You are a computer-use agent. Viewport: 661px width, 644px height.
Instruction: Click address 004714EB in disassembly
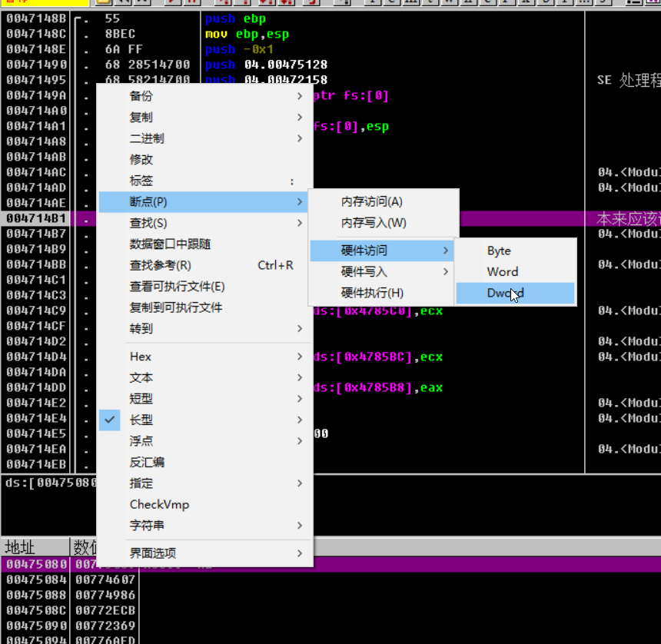36,464
